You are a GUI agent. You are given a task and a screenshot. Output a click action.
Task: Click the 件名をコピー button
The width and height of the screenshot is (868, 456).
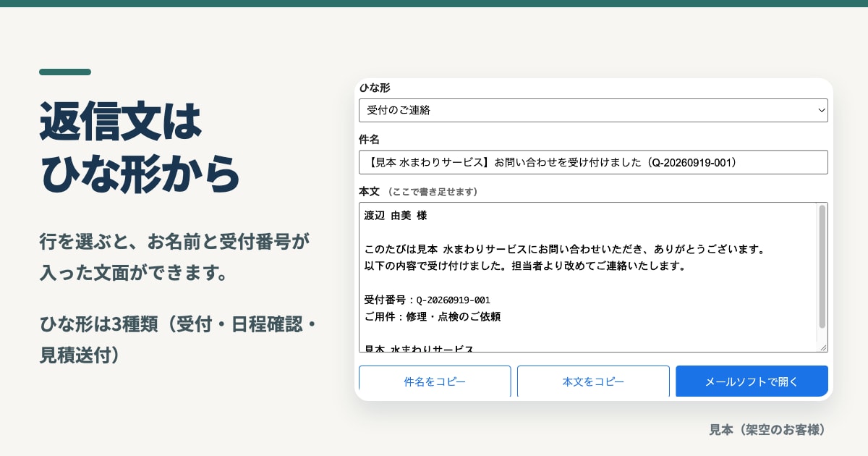point(435,381)
